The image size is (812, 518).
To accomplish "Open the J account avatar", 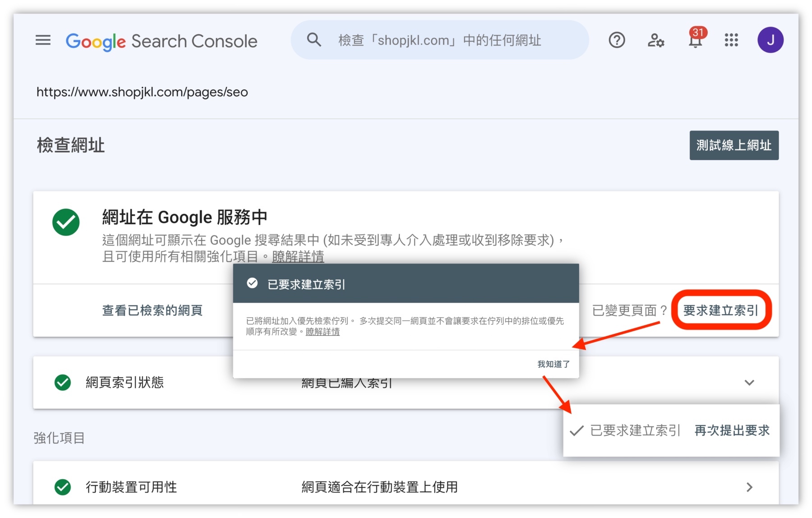I will point(770,40).
